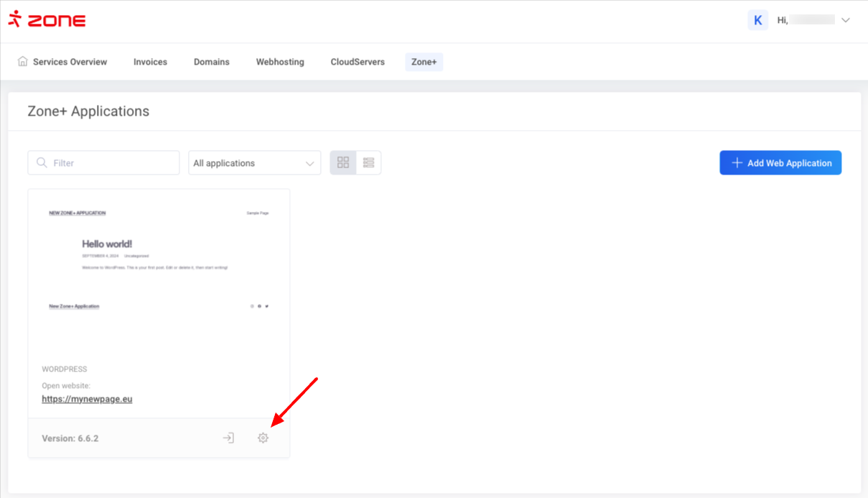Open the https://mynewpage.eu link

click(87, 399)
